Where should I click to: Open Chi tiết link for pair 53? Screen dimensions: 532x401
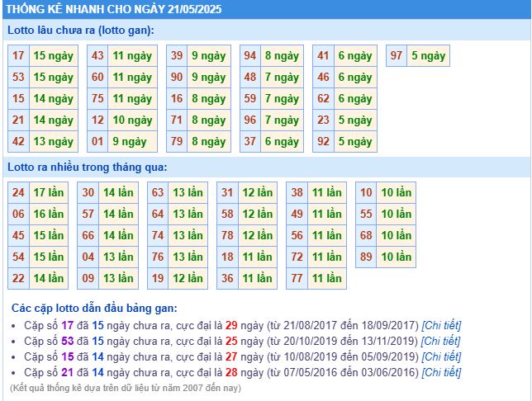(x=440, y=341)
